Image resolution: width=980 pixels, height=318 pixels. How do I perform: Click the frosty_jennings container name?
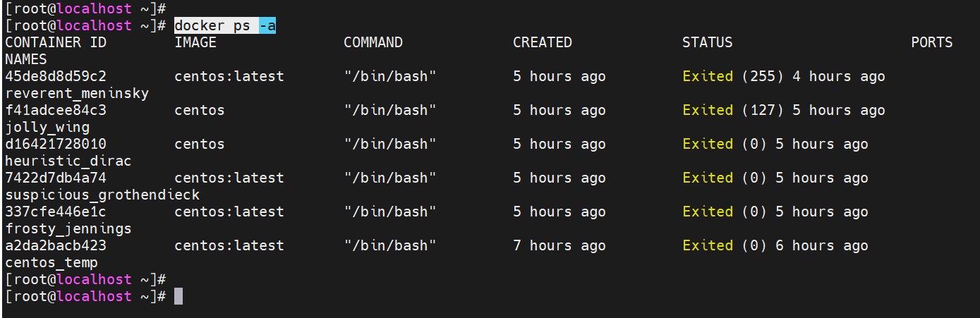pos(68,228)
